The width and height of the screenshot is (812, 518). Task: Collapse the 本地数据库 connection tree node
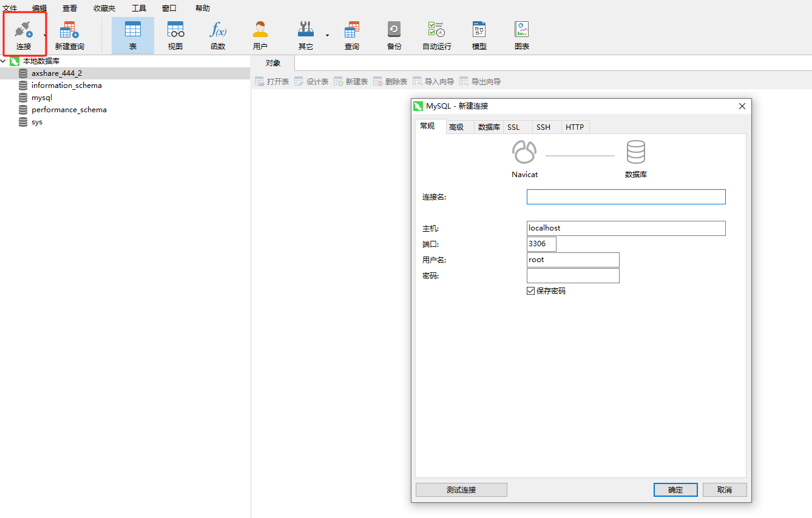click(x=4, y=61)
